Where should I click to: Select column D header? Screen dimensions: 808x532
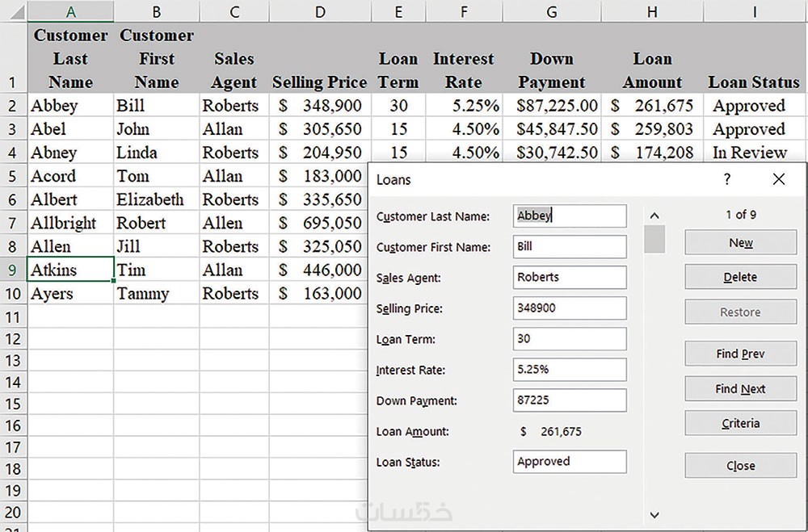[320, 12]
